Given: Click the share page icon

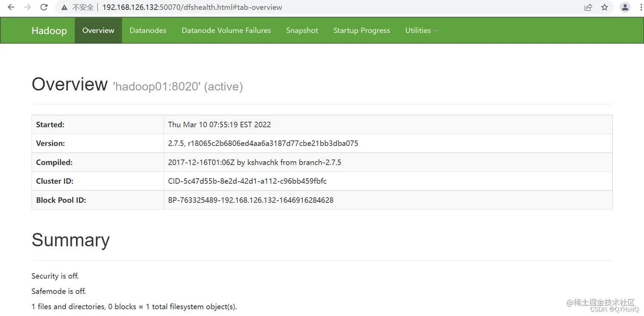Looking at the screenshot, I should pos(588,7).
